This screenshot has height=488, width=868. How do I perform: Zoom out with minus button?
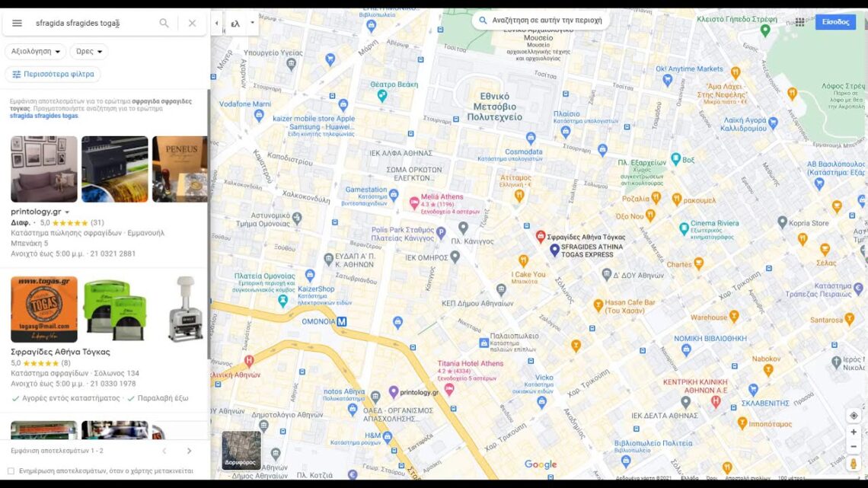pyautogui.click(x=854, y=446)
